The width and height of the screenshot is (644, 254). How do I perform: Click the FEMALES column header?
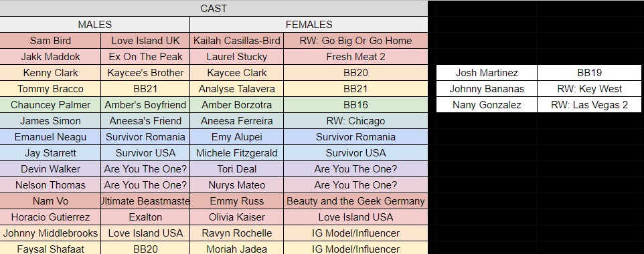pos(309,25)
